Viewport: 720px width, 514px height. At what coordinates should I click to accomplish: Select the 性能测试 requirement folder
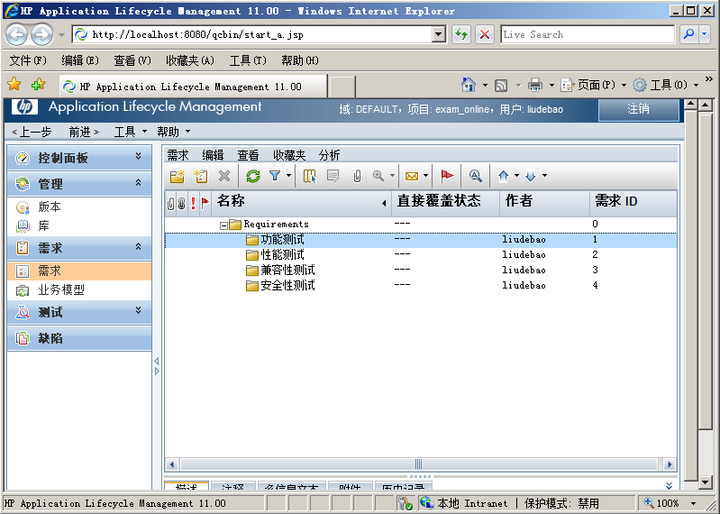click(282, 254)
